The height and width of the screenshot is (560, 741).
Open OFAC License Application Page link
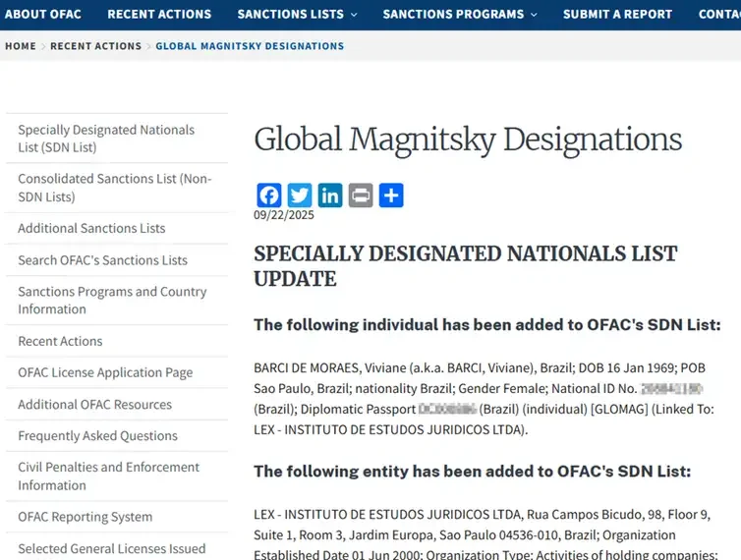105,372
